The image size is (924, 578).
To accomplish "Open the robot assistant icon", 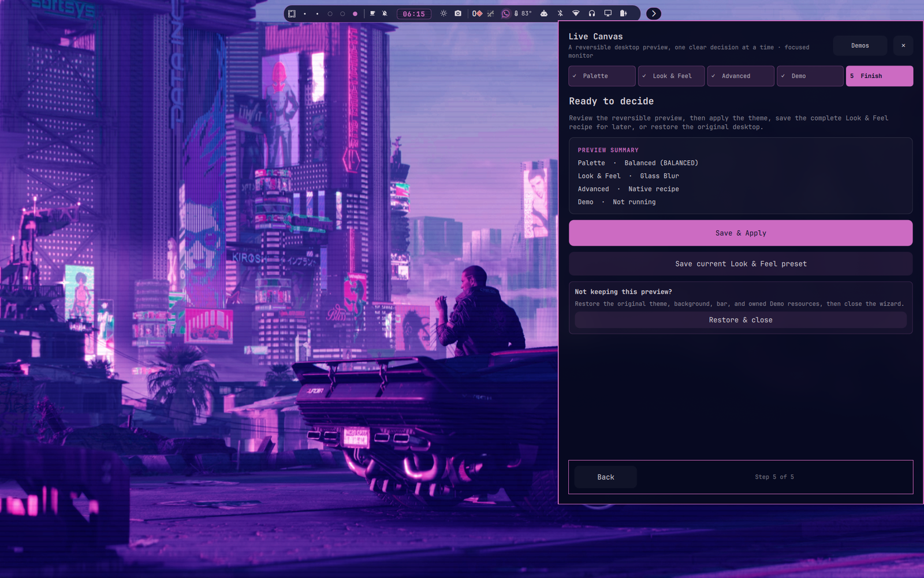I will 544,13.
